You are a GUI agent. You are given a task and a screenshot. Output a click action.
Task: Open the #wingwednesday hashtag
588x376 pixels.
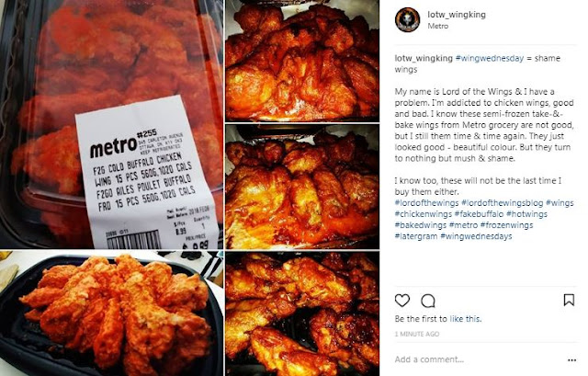pos(490,58)
